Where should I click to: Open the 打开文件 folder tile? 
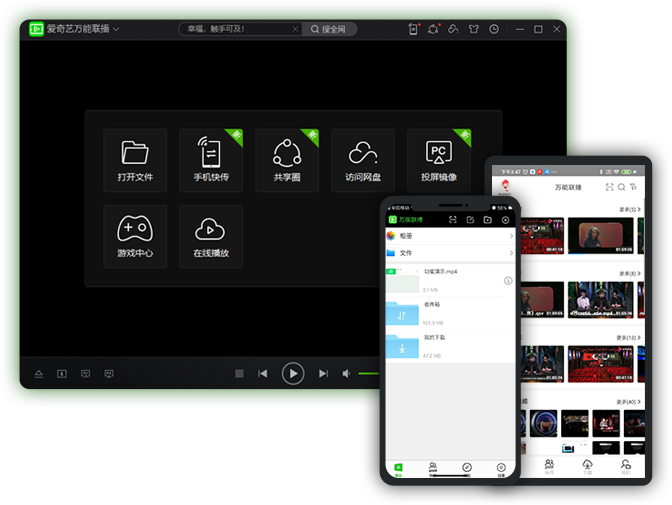(x=135, y=160)
